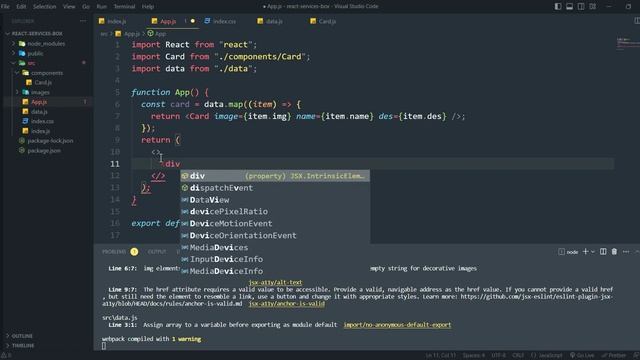
Task: Open the Terminal menu
Action: [x=124, y=7]
